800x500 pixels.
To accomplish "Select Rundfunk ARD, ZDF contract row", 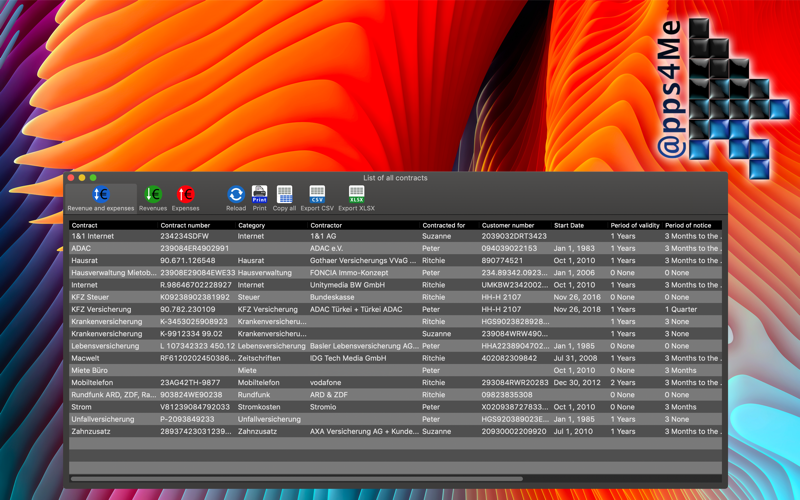I will pos(395,395).
